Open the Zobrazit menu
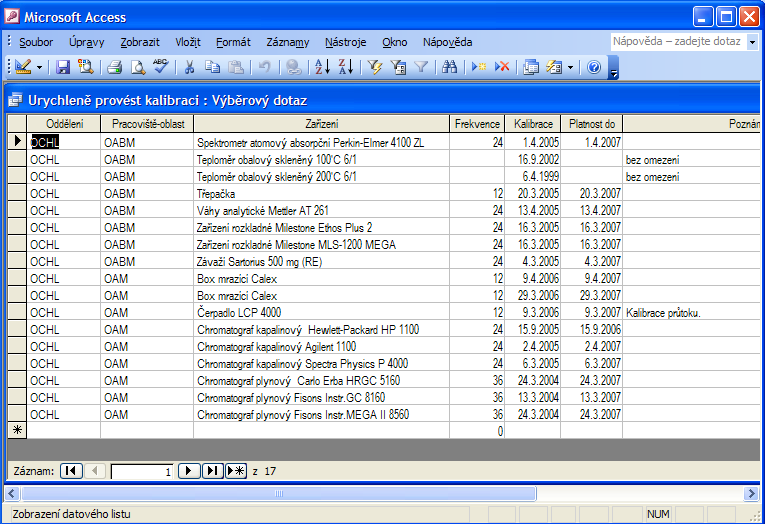 (x=140, y=42)
